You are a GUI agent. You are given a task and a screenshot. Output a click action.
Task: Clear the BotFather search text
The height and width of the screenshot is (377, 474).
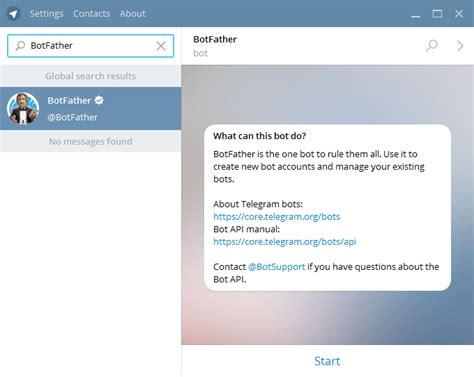161,46
